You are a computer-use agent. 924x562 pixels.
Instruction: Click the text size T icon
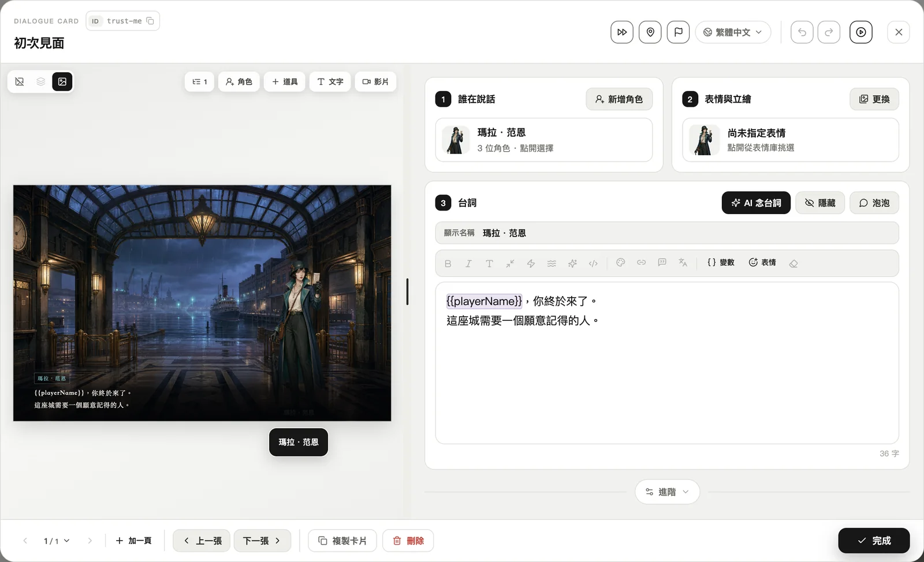(489, 263)
